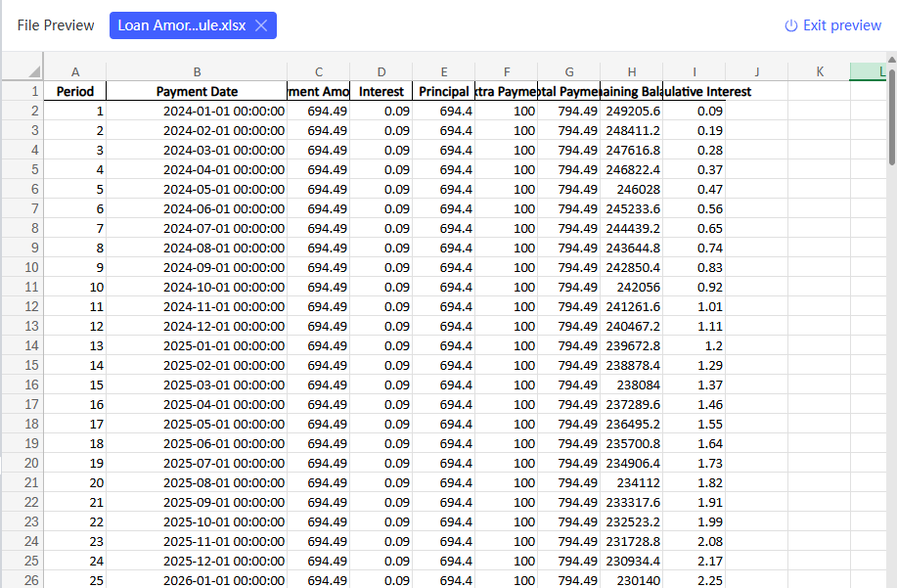Select the Loan Amor...ule.xlsx file tab

click(x=182, y=25)
